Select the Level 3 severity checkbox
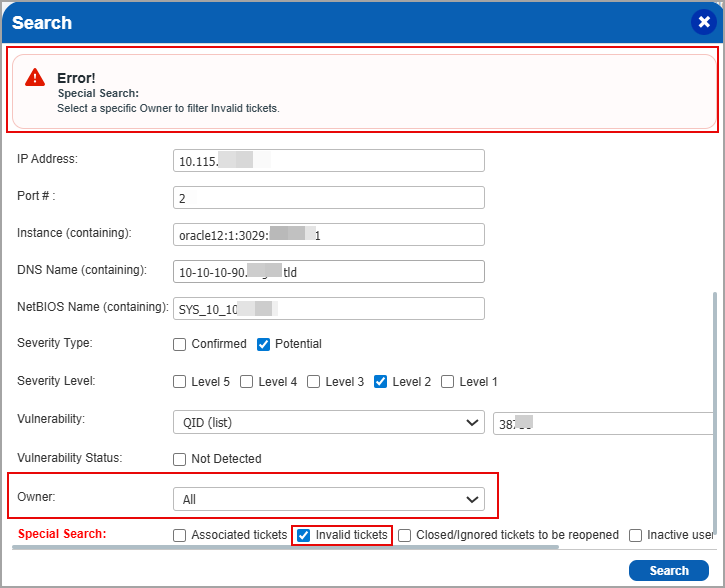 pos(314,381)
